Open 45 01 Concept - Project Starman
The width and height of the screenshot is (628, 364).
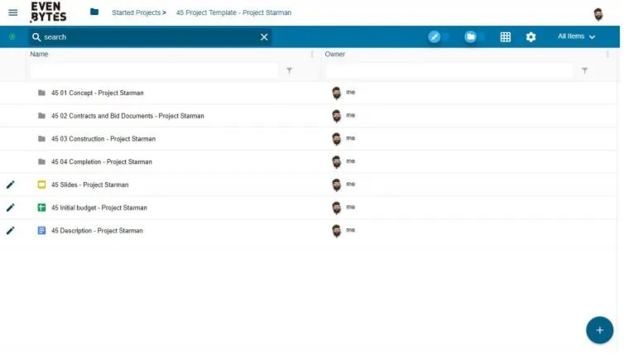coord(98,93)
